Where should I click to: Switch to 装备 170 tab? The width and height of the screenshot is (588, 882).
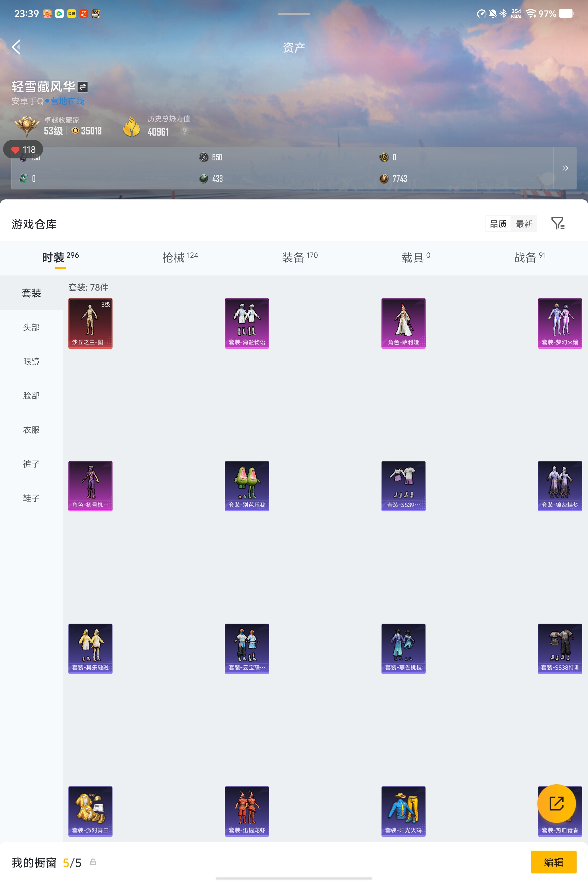[x=300, y=258]
